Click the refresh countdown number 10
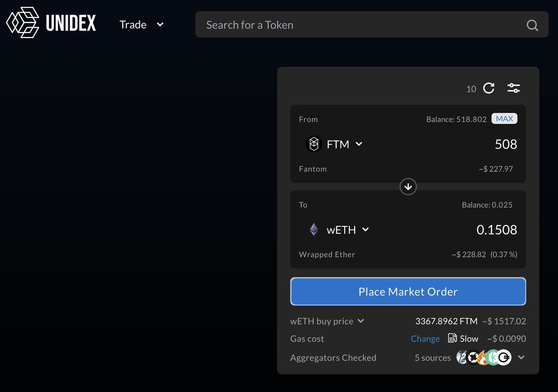Viewport: 558px width, 392px height. point(471,89)
